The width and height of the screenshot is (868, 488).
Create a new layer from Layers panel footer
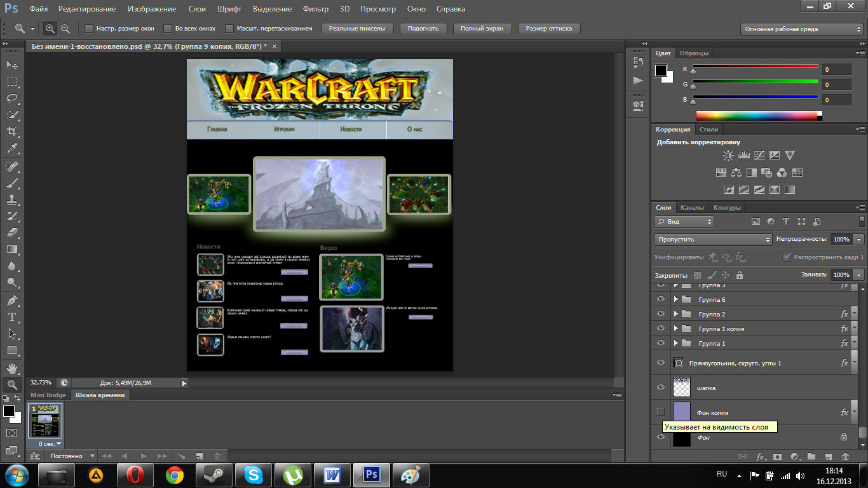[x=828, y=456]
